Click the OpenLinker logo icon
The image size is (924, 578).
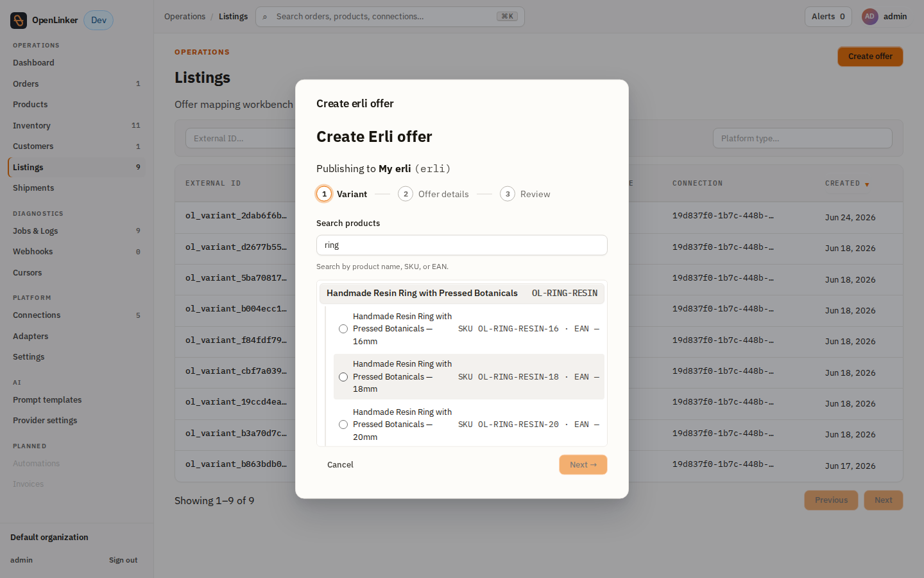pos(19,21)
